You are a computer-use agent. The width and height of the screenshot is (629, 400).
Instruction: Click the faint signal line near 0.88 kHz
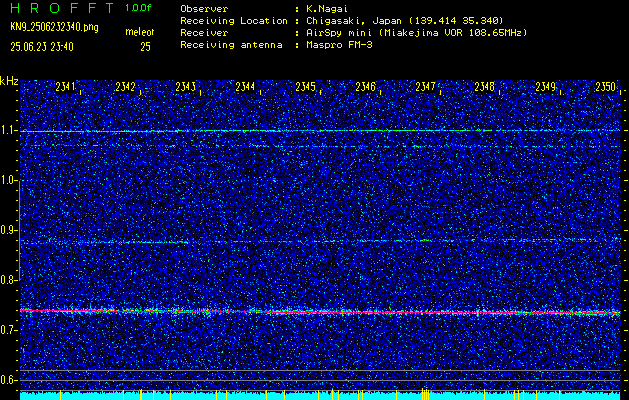tap(320, 241)
